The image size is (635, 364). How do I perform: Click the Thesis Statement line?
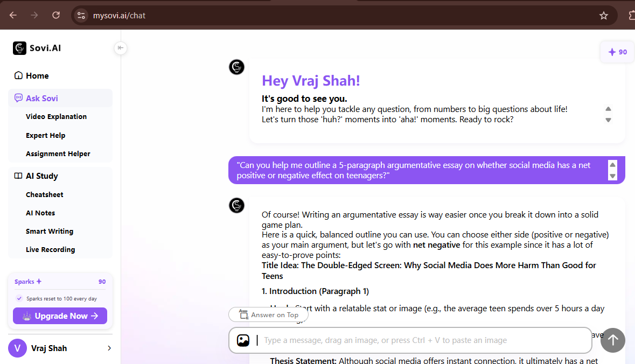coord(434,360)
